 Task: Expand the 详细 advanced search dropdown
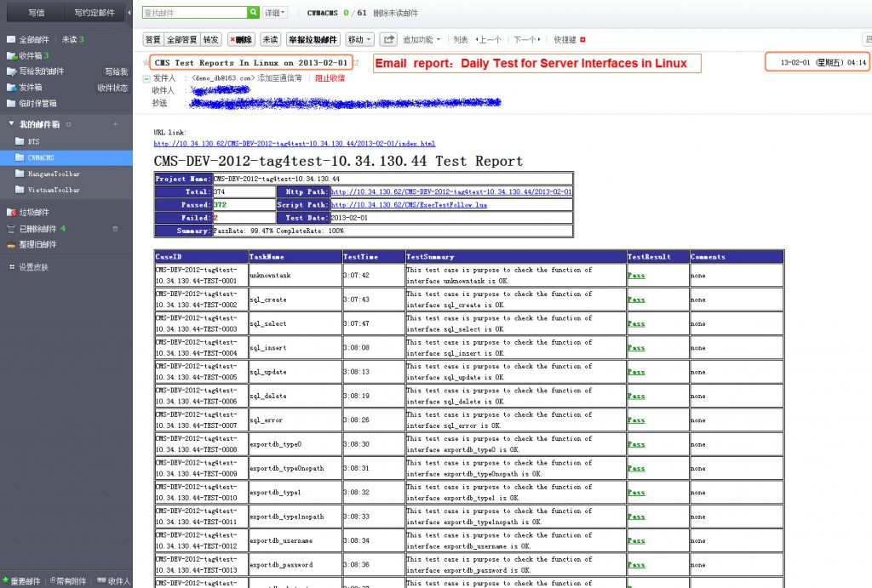tap(274, 13)
